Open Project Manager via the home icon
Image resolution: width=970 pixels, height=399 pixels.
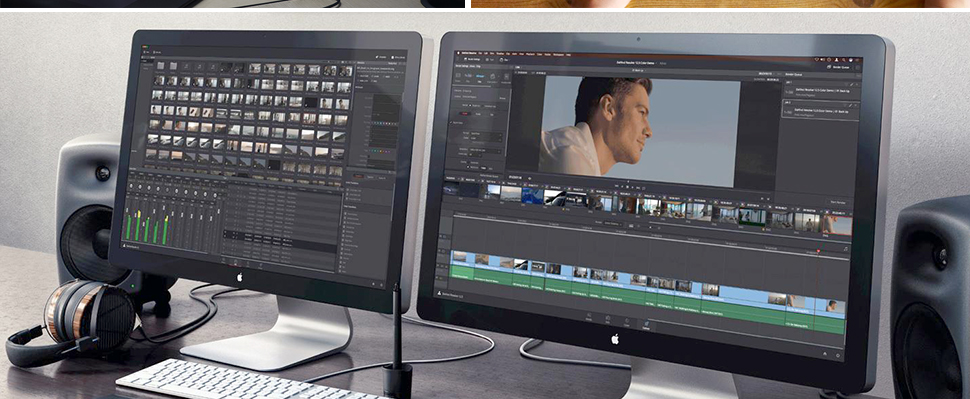[825, 353]
